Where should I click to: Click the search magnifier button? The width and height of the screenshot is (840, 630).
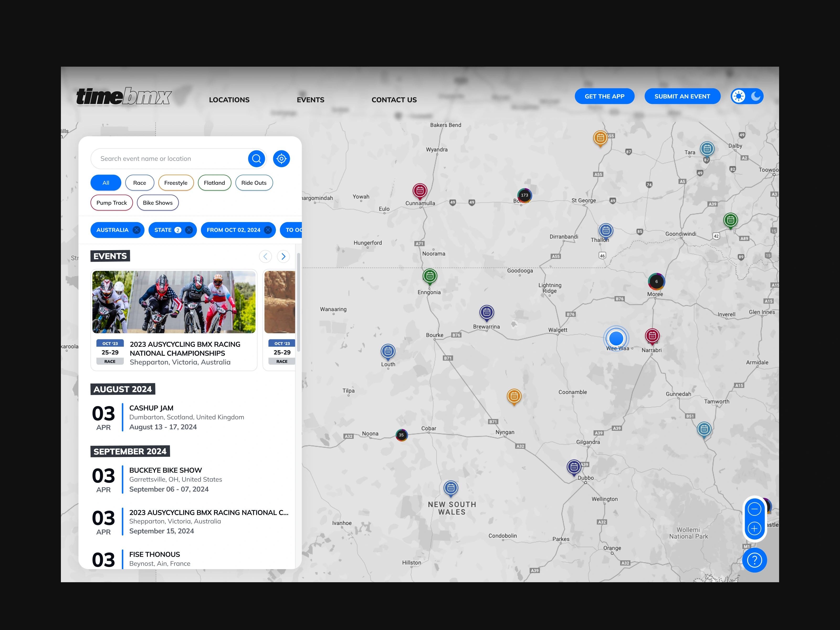tap(256, 158)
